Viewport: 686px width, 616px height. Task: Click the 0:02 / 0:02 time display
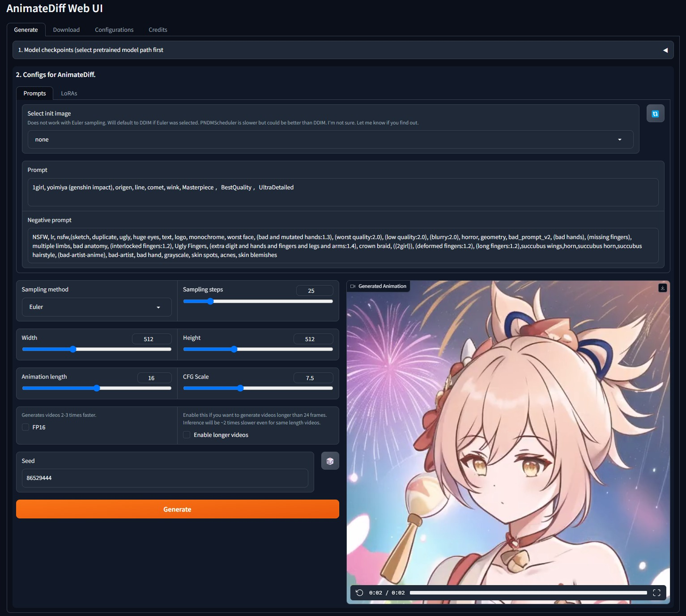click(387, 593)
